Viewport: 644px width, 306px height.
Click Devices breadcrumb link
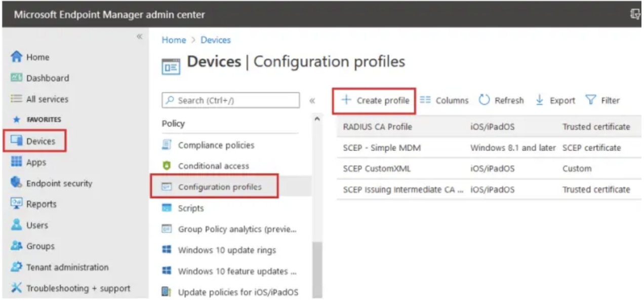point(216,40)
